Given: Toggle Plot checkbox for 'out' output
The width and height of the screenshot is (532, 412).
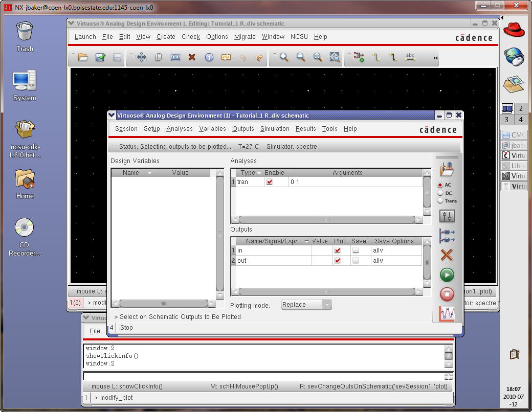Looking at the screenshot, I should (337, 260).
